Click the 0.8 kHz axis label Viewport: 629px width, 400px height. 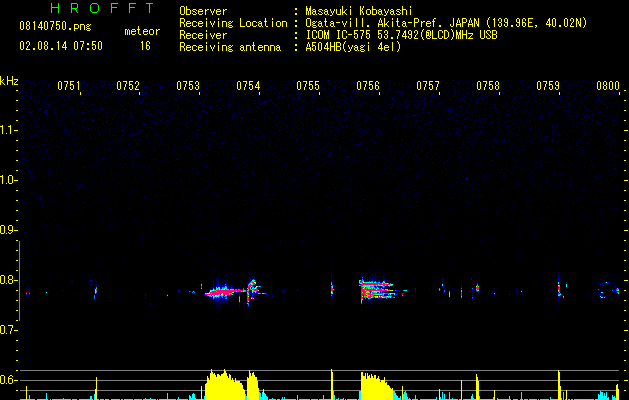[8, 280]
